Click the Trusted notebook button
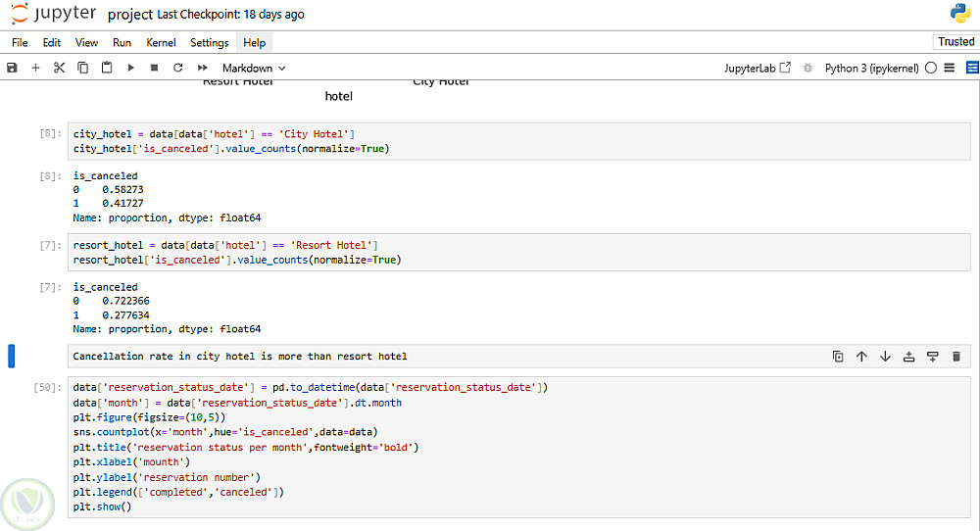The image size is (980, 531). tap(955, 42)
